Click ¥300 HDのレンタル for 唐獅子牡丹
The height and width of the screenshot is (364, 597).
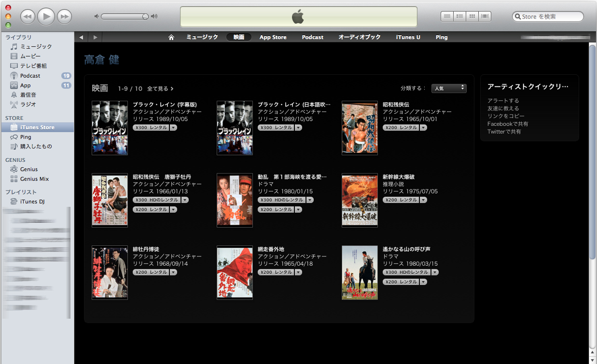(156, 200)
